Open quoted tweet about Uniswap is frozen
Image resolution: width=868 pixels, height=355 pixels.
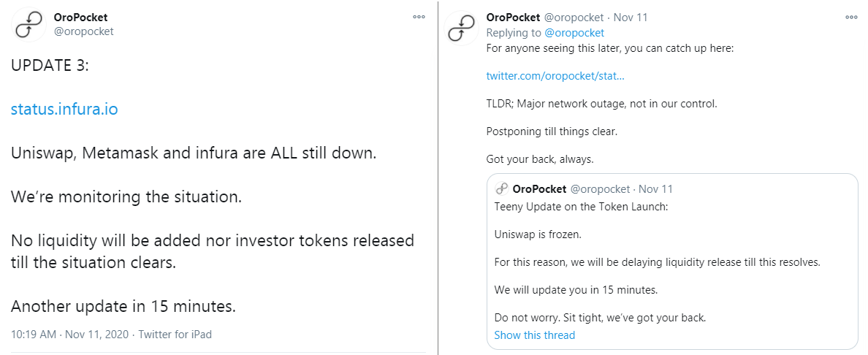tap(672, 262)
